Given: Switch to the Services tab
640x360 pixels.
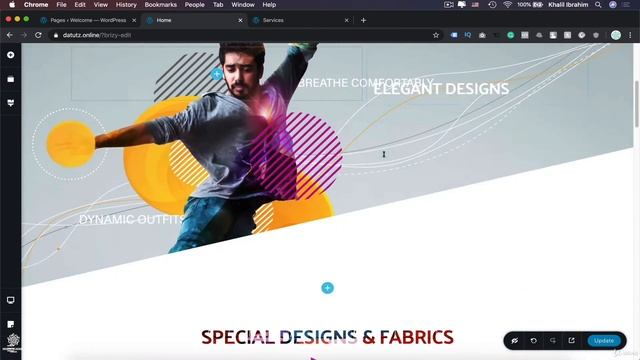Looking at the screenshot, I should [300, 20].
